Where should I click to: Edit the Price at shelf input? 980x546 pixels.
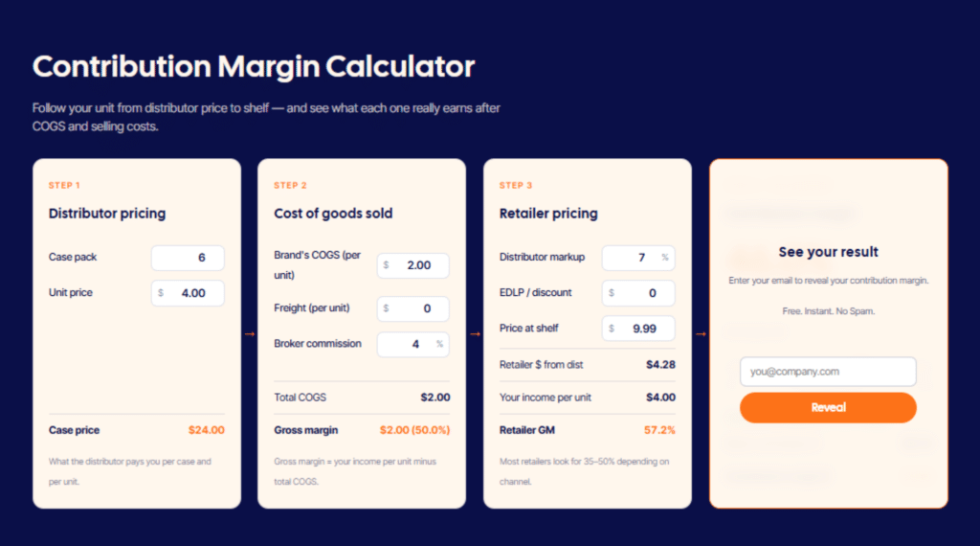point(638,329)
